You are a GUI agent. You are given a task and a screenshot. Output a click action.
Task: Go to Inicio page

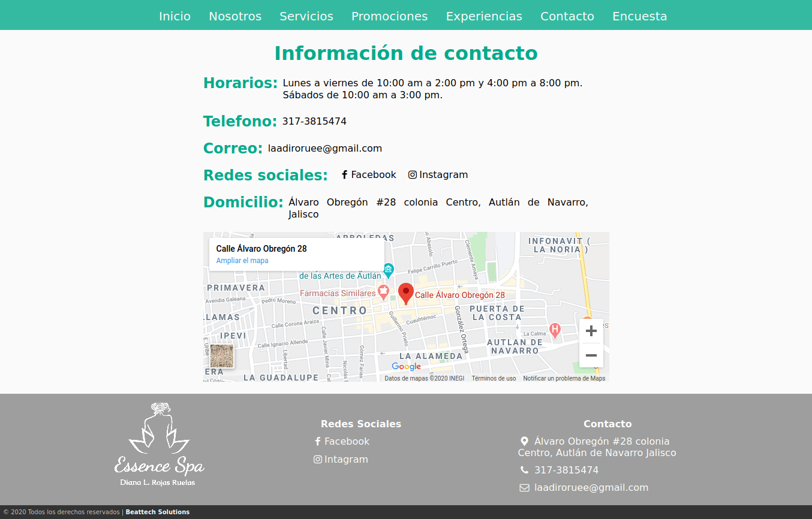pos(175,16)
